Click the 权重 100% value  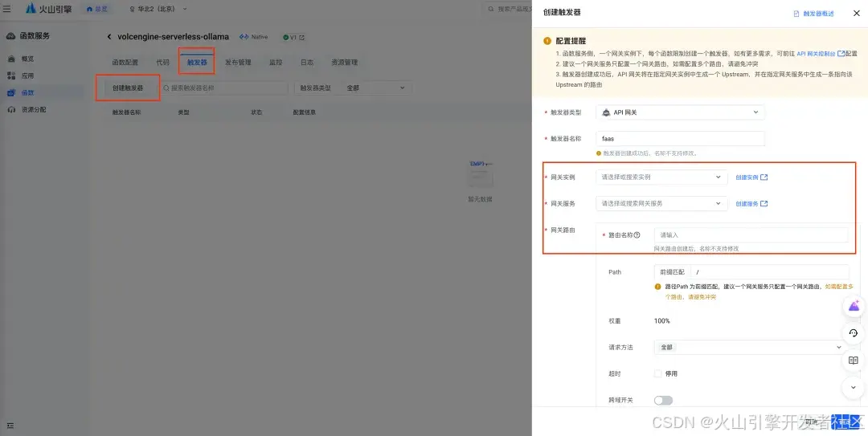click(662, 321)
